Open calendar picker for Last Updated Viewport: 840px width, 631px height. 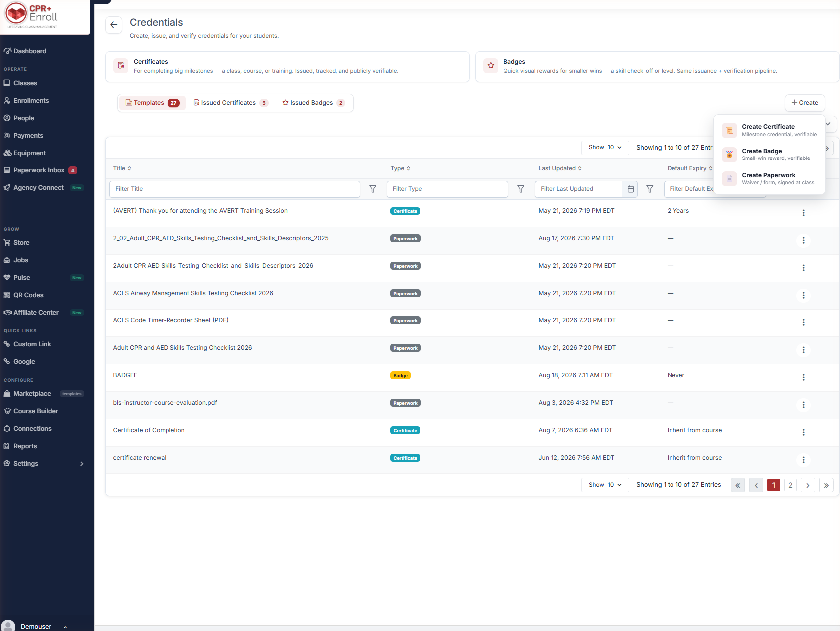coord(631,189)
